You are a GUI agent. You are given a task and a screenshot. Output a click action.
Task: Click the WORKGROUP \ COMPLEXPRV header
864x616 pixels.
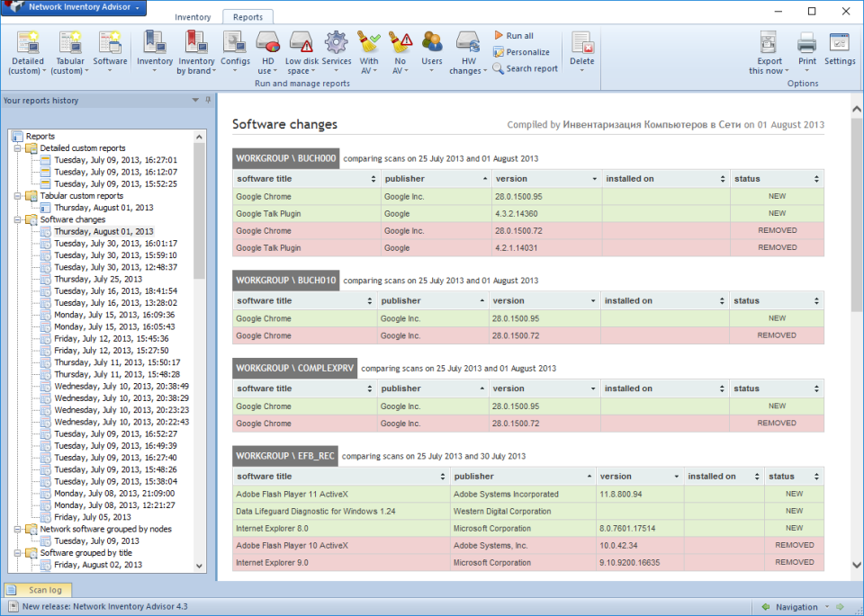click(295, 369)
